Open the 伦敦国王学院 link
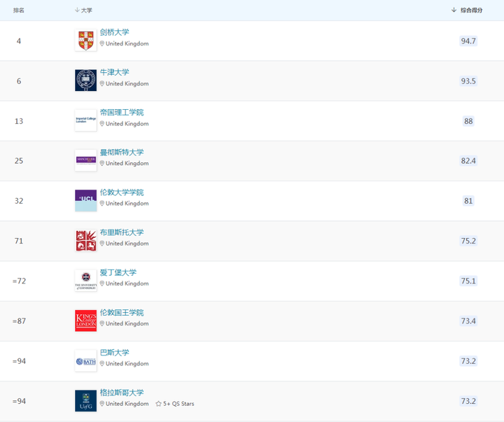Screen dimensions: 504x422 (122, 312)
